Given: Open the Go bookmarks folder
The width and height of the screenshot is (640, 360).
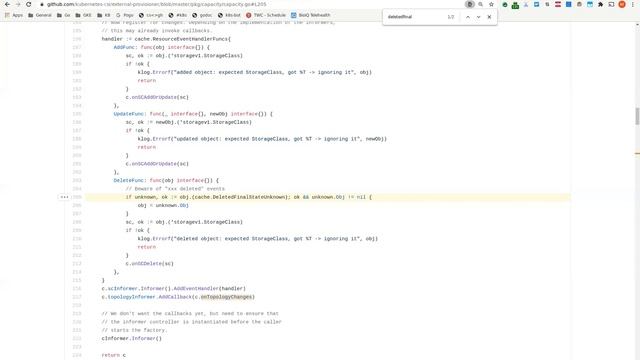Looking at the screenshot, I should [64, 15].
